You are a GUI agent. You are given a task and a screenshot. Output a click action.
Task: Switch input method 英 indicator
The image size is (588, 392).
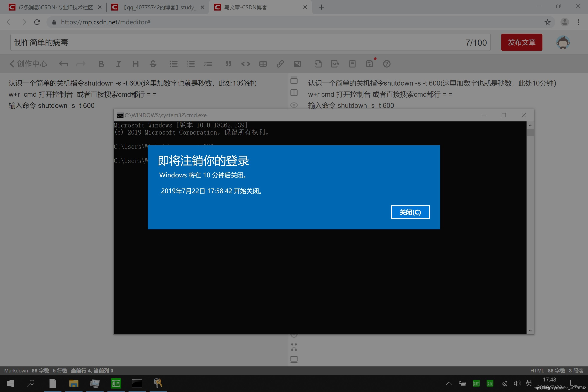(x=529, y=383)
